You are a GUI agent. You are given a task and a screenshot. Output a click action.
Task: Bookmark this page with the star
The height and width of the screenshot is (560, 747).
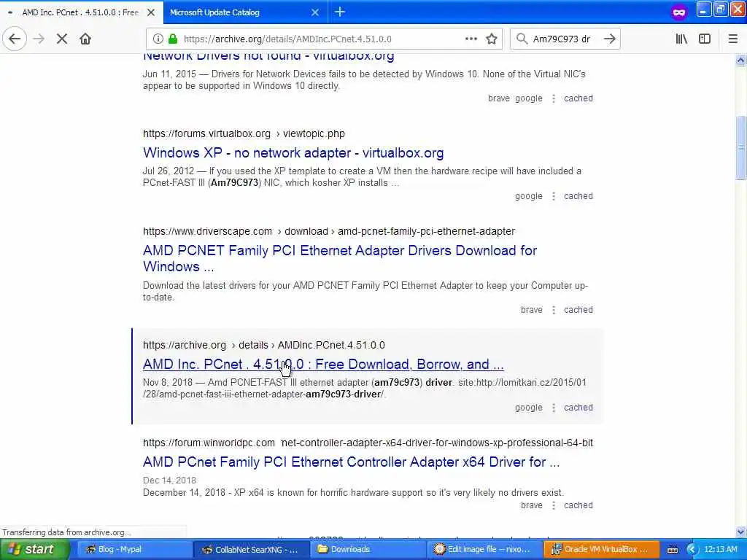click(x=492, y=39)
